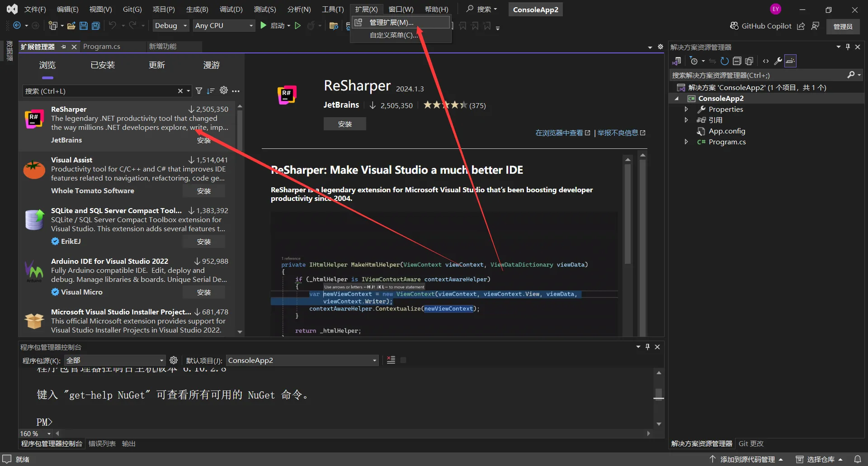Click the save file icon
868x466 pixels.
[84, 26]
